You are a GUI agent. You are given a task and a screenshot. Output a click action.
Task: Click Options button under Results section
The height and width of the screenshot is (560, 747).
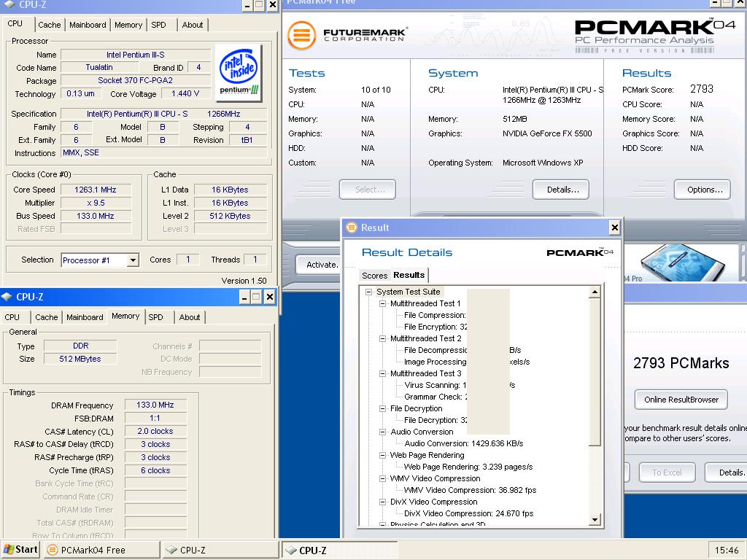(703, 190)
